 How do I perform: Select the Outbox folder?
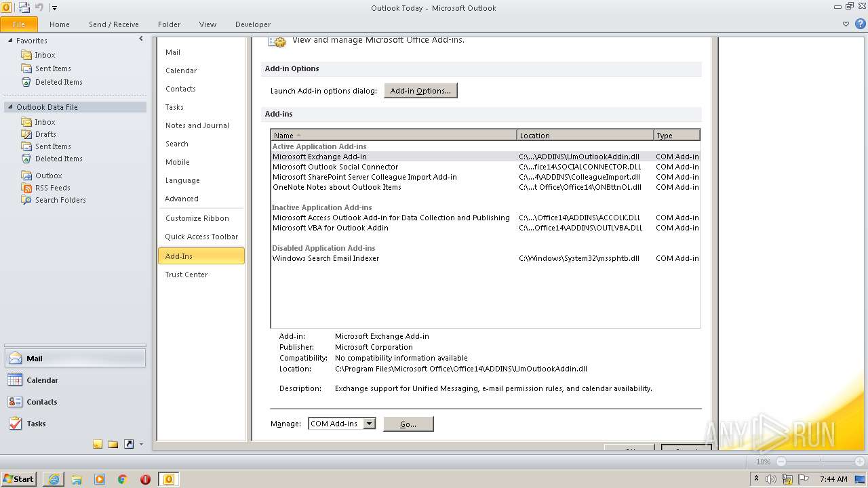(48, 176)
